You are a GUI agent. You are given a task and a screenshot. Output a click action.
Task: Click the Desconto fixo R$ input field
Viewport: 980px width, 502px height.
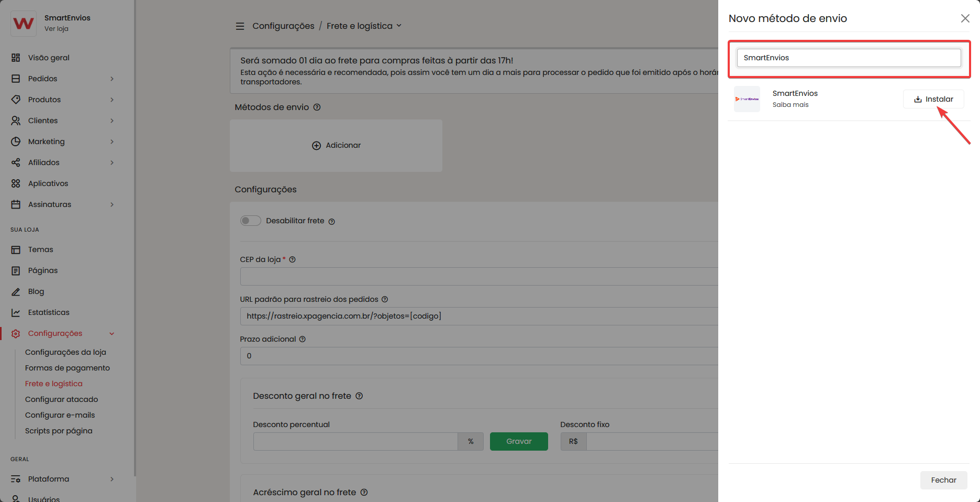(x=652, y=441)
